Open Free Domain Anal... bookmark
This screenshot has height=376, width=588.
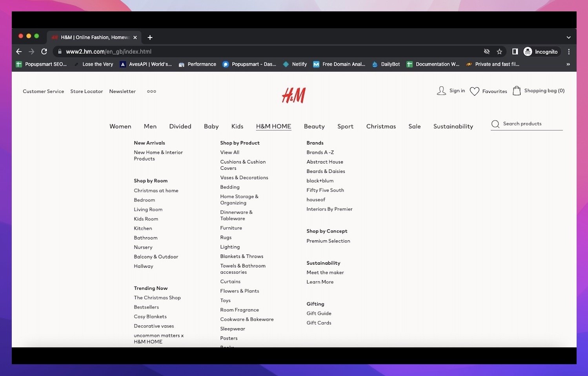tap(339, 64)
